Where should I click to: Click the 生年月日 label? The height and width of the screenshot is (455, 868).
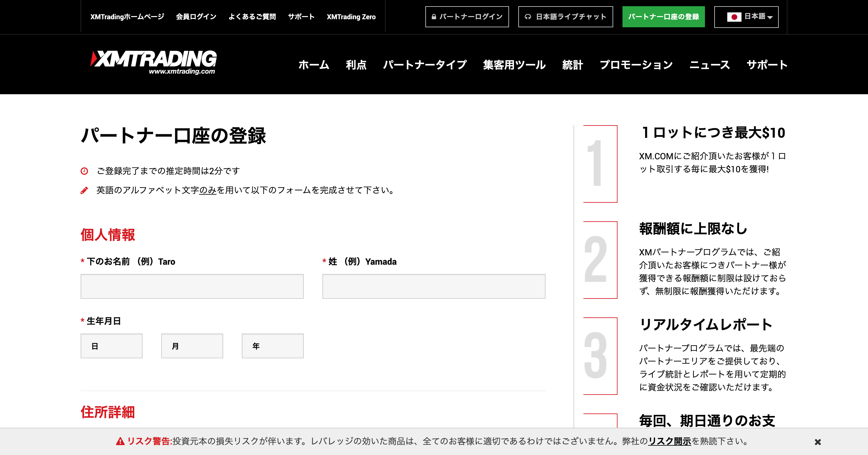(x=104, y=321)
